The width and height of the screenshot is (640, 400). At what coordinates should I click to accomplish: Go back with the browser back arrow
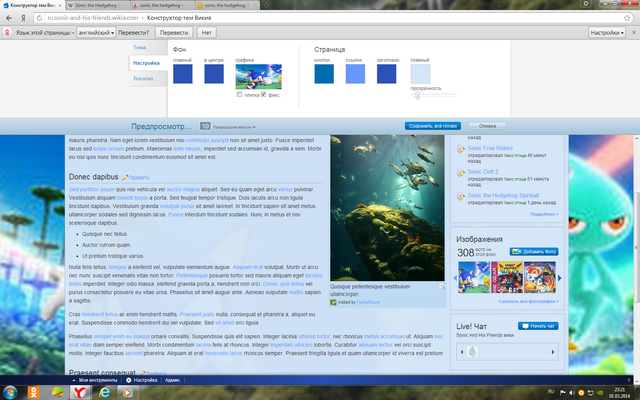click(9, 18)
